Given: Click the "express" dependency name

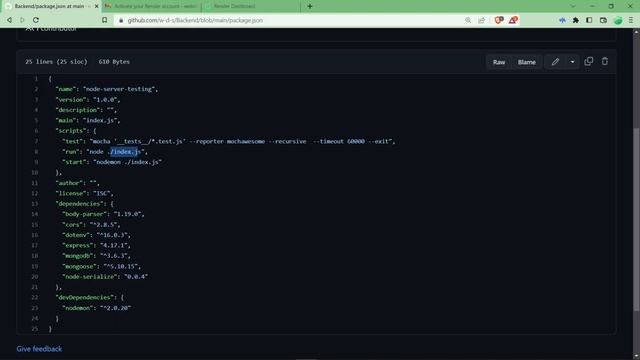Looking at the screenshot, I should click(78, 245).
